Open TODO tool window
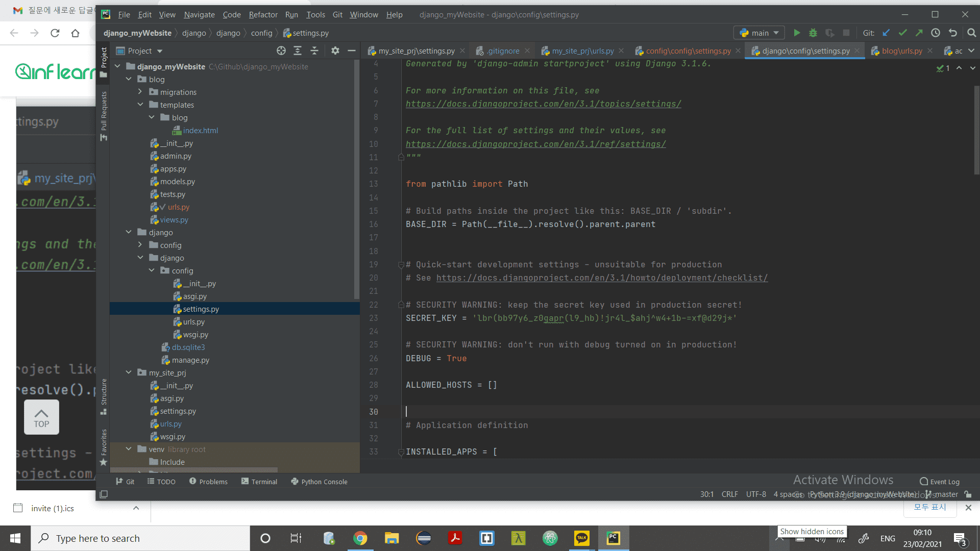Image resolution: width=980 pixels, height=551 pixels. [x=161, y=482]
